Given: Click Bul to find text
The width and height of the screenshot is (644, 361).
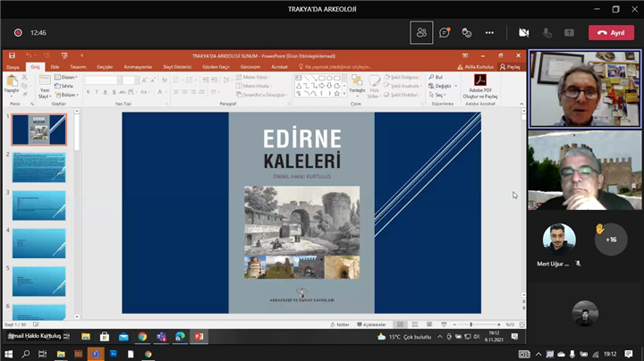Looking at the screenshot, I should click(x=436, y=77).
